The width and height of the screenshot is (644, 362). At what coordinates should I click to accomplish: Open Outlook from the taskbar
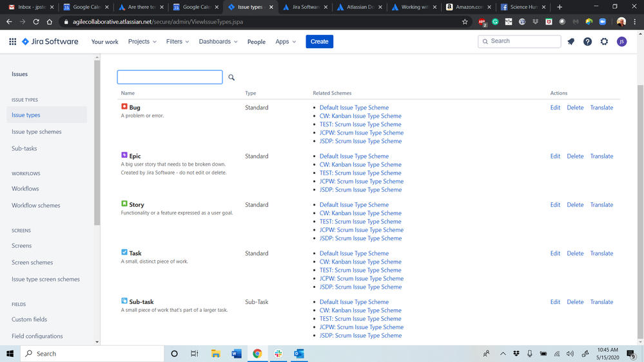[299, 354]
